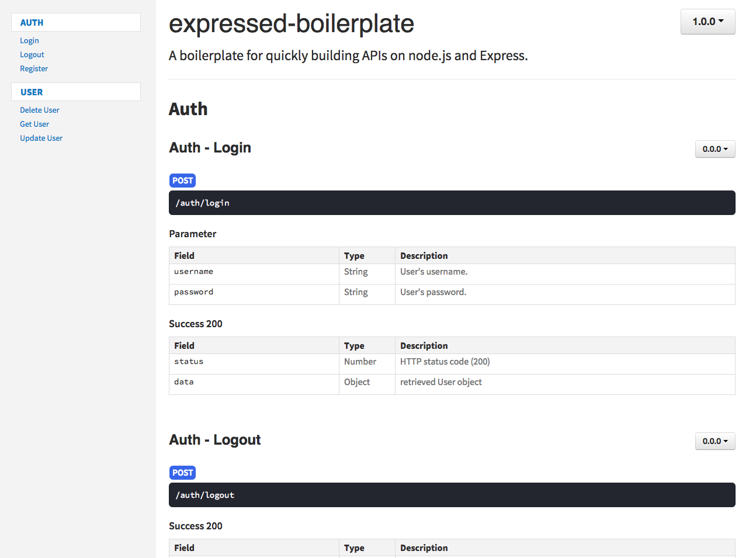Go to the Login sidebar link
The width and height of the screenshot is (756, 558).
click(x=29, y=40)
